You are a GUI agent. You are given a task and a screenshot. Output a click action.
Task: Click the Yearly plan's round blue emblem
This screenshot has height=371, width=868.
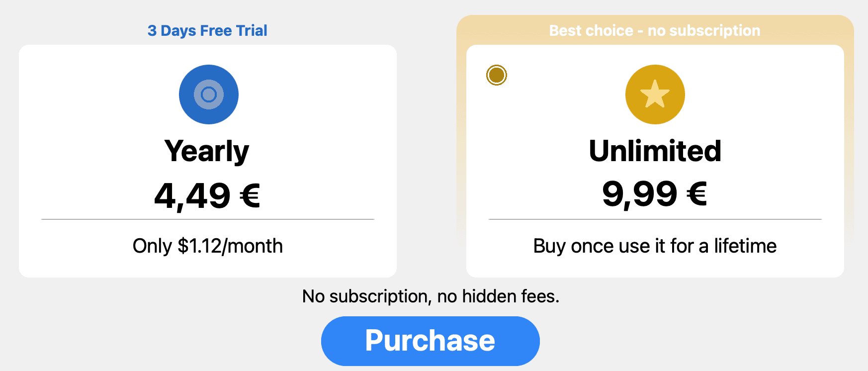[209, 94]
